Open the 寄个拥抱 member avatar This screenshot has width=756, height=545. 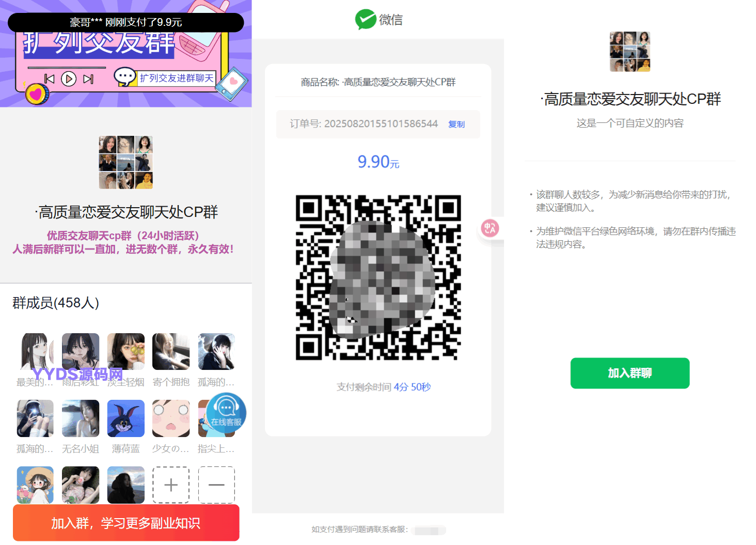point(171,352)
